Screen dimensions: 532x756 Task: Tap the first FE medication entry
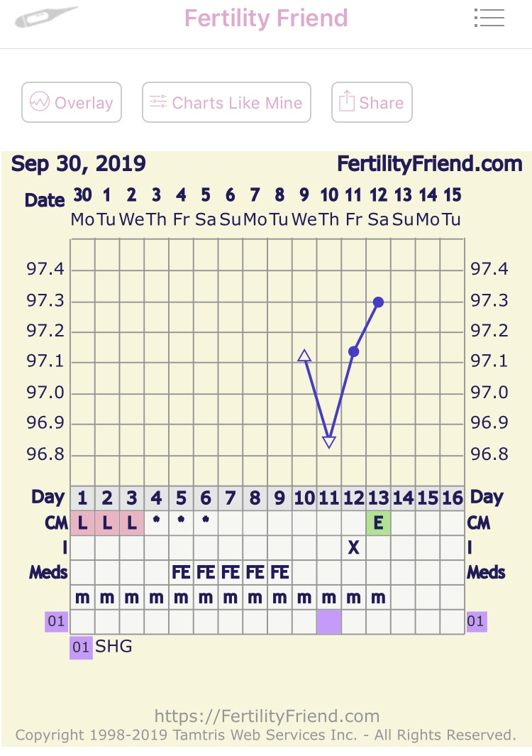tap(181, 572)
